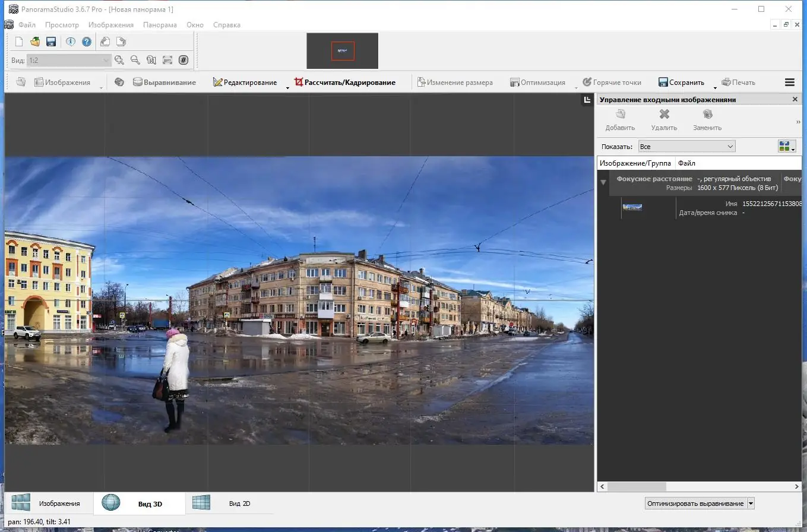The height and width of the screenshot is (532, 807).
Task: Open the Показать filter dropdown
Action: (x=686, y=146)
